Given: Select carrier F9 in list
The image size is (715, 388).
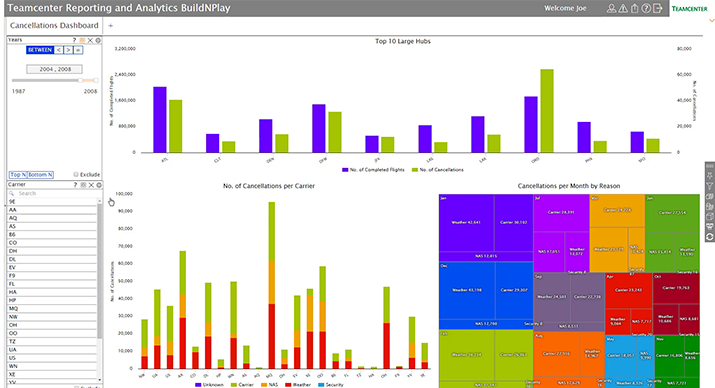Looking at the screenshot, I should pos(52,275).
